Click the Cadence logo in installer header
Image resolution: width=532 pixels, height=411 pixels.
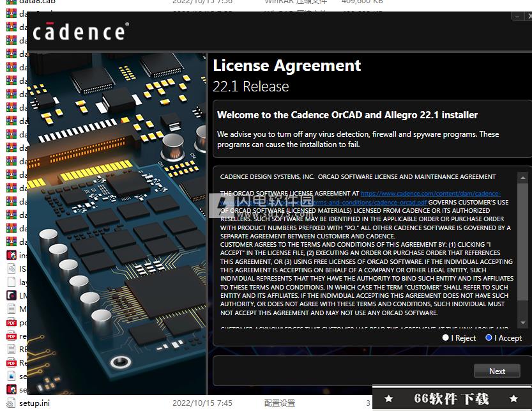(80, 31)
